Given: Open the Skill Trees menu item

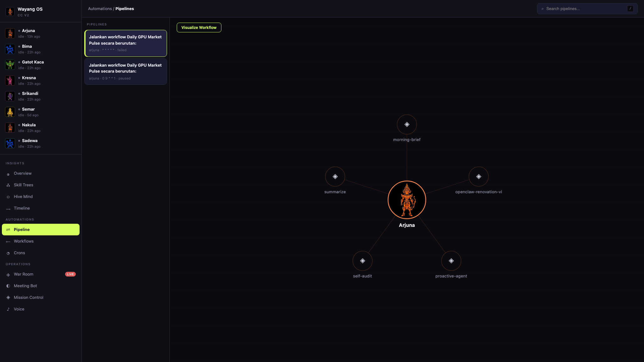Looking at the screenshot, I should 41,185.
